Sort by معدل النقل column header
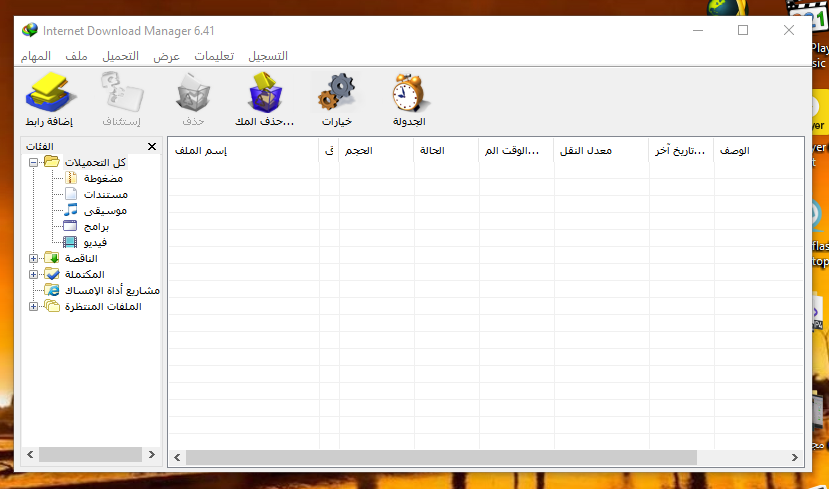829x489 pixels. click(601, 151)
